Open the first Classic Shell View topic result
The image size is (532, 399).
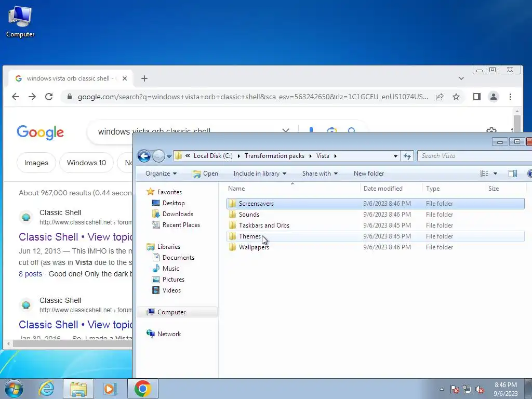tap(75, 237)
